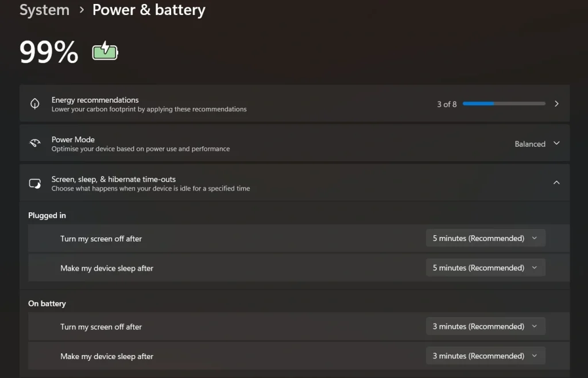Click the Power Mode settings row
Viewport: 588px width, 378px height.
click(230, 143)
